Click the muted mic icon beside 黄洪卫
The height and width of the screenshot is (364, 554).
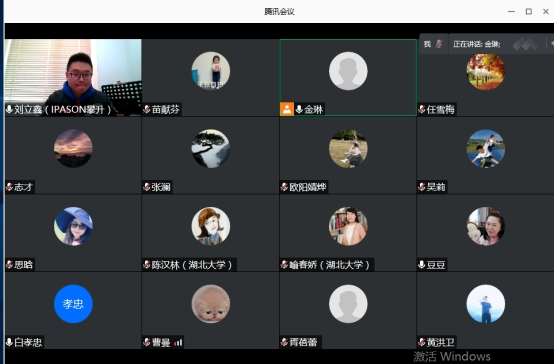(x=422, y=342)
